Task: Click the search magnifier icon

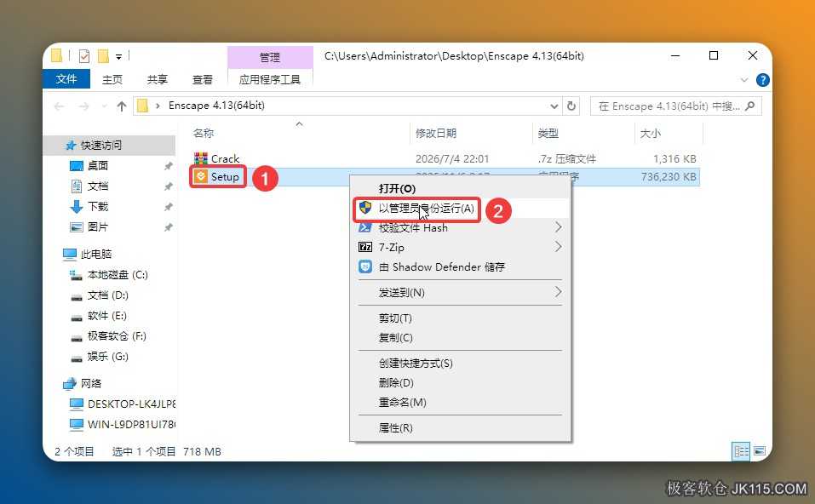Action: [749, 106]
